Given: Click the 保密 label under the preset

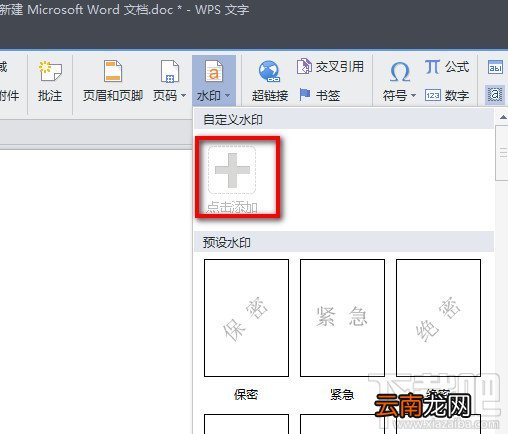Looking at the screenshot, I should click(x=246, y=395).
